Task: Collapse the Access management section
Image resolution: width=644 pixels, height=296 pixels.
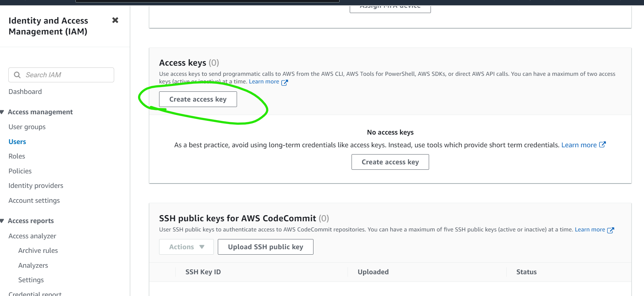Action: 2,112
